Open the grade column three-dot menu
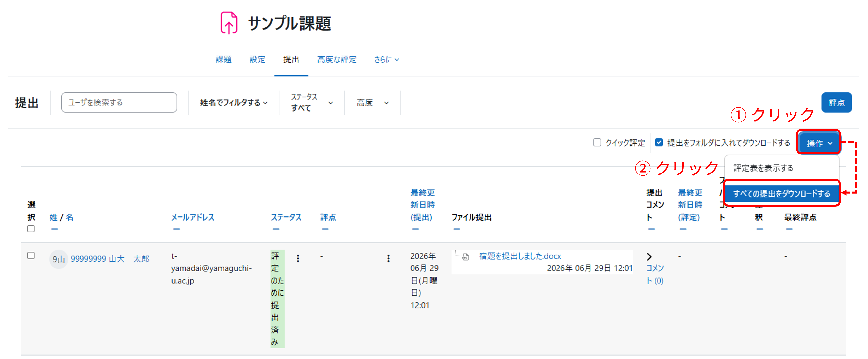The image size is (868, 359). tap(388, 258)
